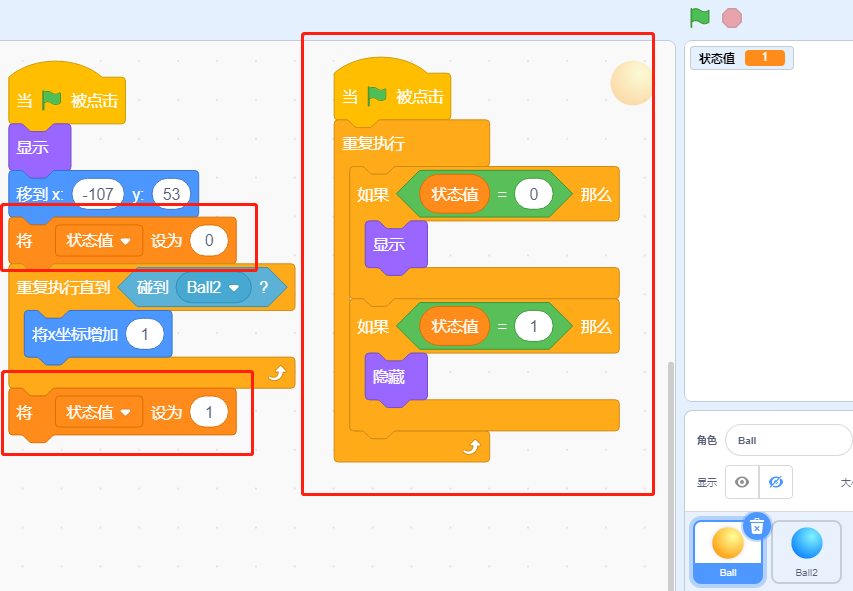
Task: Click the 如果 label of the 状态值 = 0 block
Action: [373, 195]
